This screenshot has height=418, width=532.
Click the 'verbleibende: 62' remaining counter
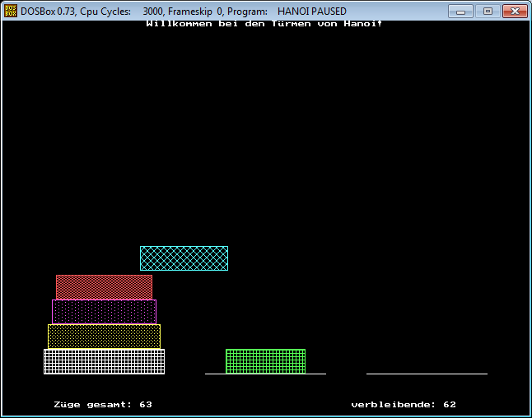click(x=404, y=405)
